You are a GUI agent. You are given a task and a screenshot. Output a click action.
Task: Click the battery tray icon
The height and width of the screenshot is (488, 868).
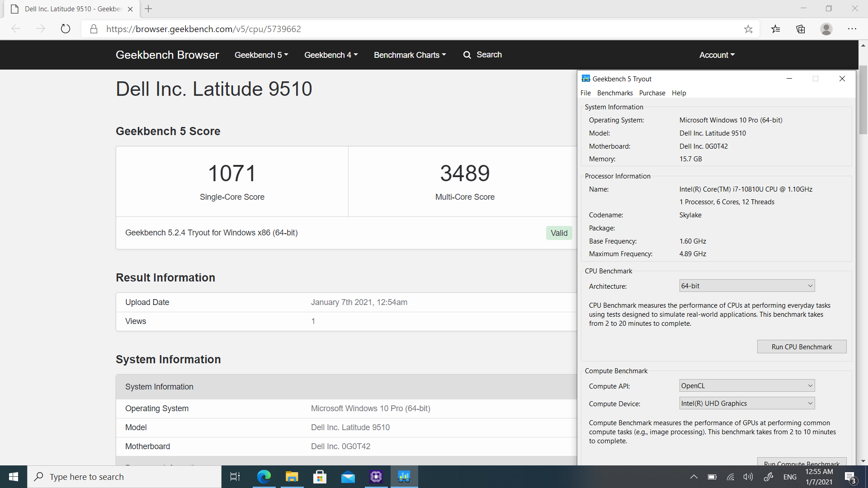click(712, 477)
